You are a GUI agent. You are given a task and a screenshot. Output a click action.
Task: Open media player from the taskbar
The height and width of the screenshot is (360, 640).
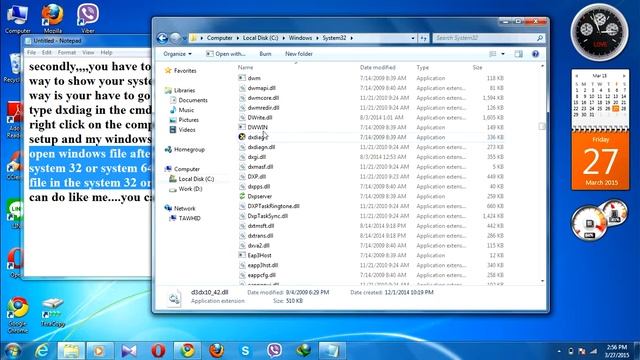click(x=100, y=351)
